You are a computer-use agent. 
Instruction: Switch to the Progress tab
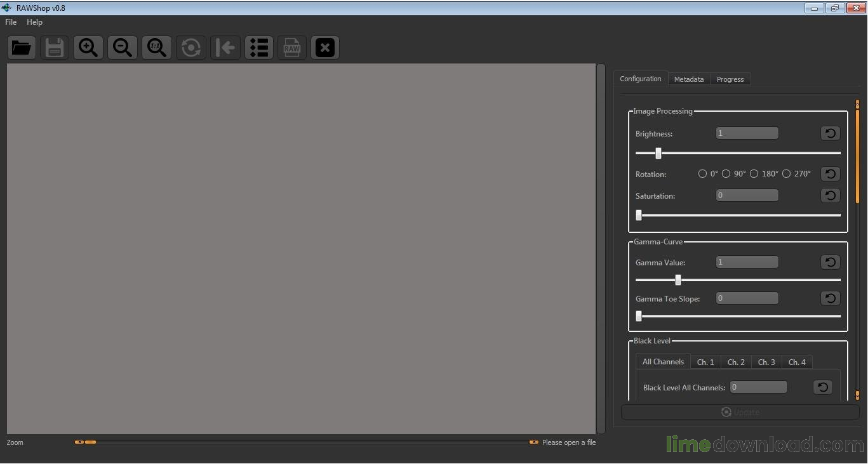pyautogui.click(x=730, y=79)
